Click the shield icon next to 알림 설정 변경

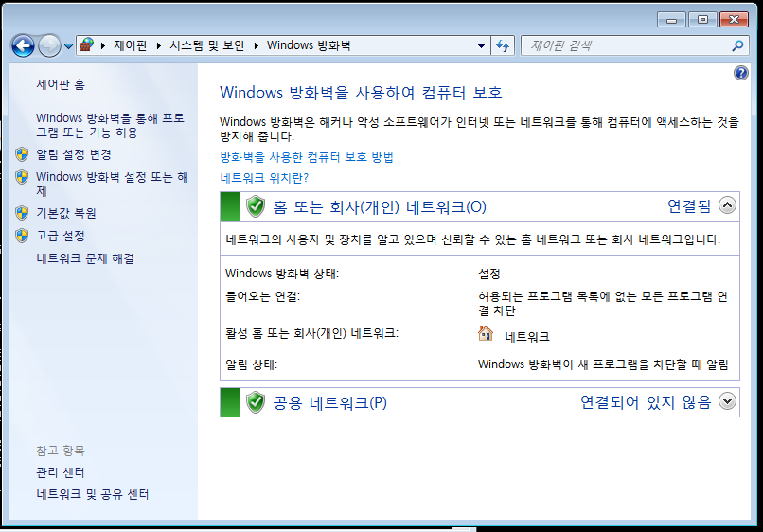tap(22, 154)
